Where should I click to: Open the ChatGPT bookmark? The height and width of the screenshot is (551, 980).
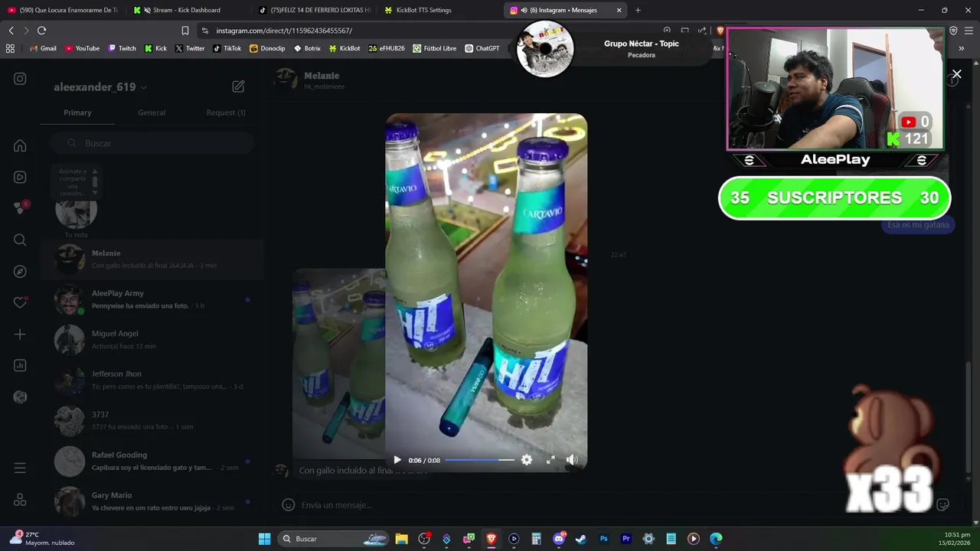pyautogui.click(x=482, y=48)
